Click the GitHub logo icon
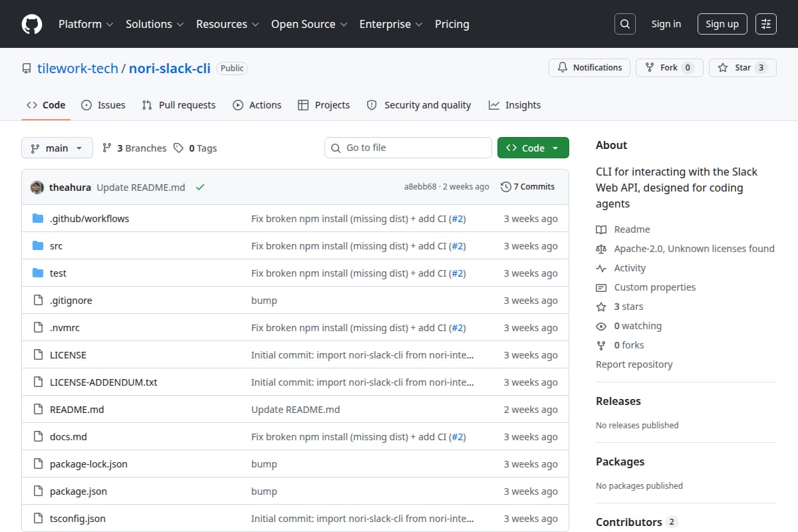This screenshot has height=532, width=798. point(32,24)
